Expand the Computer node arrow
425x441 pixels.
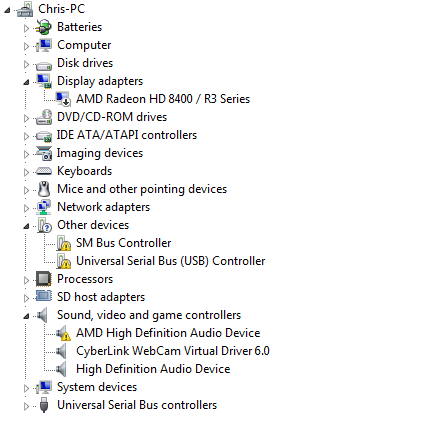[26, 46]
